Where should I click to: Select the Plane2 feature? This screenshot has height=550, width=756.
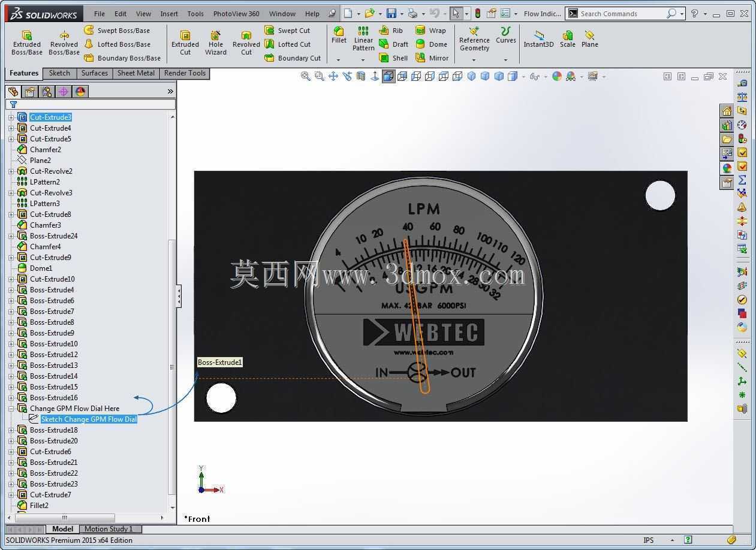point(40,161)
